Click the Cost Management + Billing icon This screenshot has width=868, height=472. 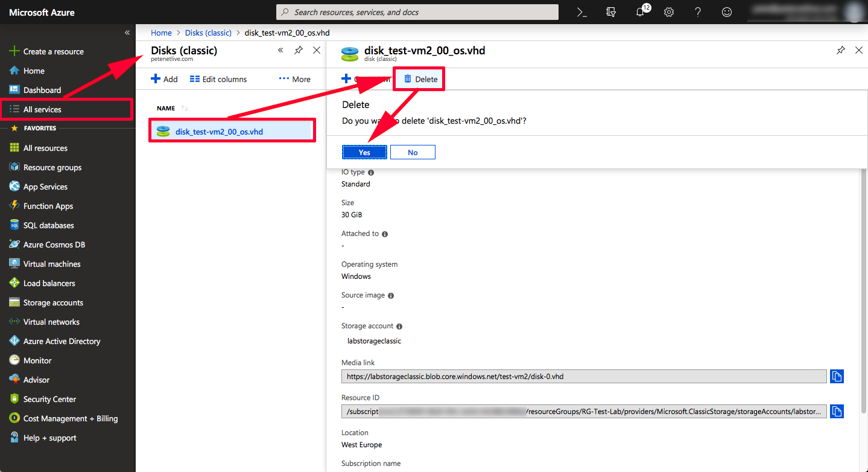14,418
